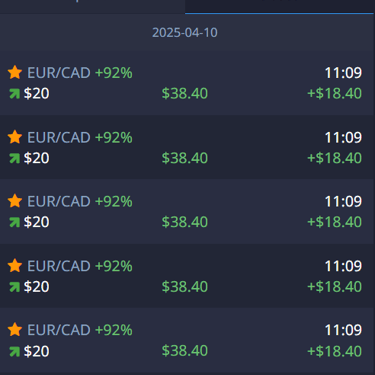Screen dimensions: 375x375
Task: Switch to the inactive tab on the left
Action: pyautogui.click(x=92, y=7)
